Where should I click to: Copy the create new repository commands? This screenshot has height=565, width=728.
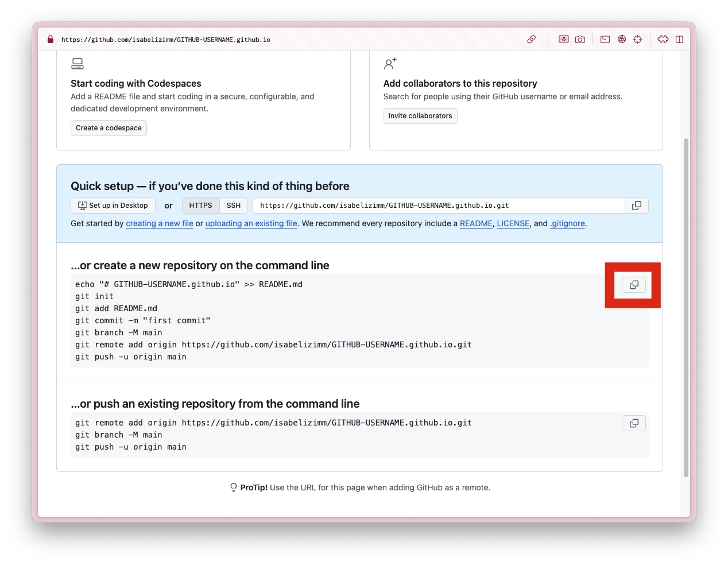[x=634, y=285]
